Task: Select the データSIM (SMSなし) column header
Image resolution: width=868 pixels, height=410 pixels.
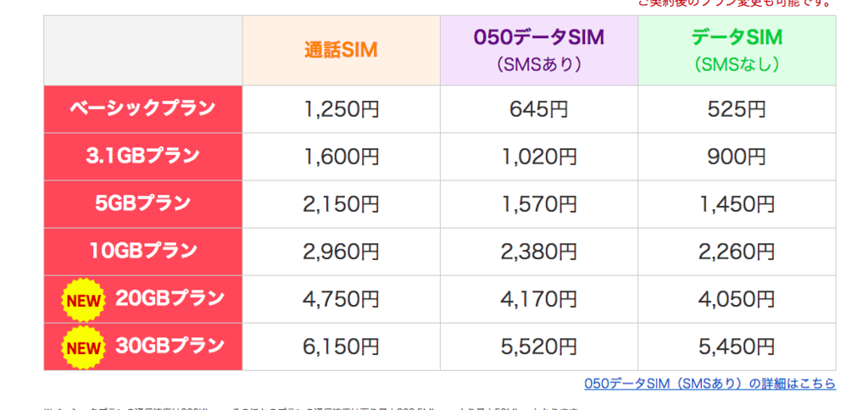Action: coord(737,50)
